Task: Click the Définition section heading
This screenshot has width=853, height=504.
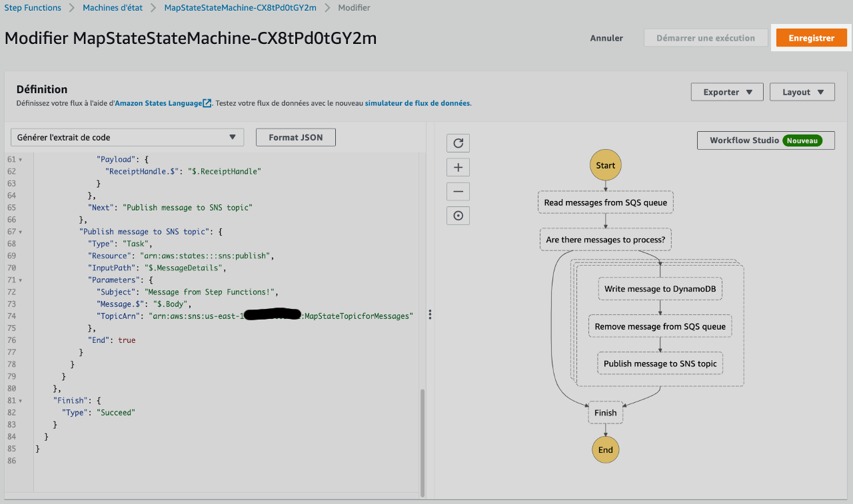Action: [x=42, y=89]
